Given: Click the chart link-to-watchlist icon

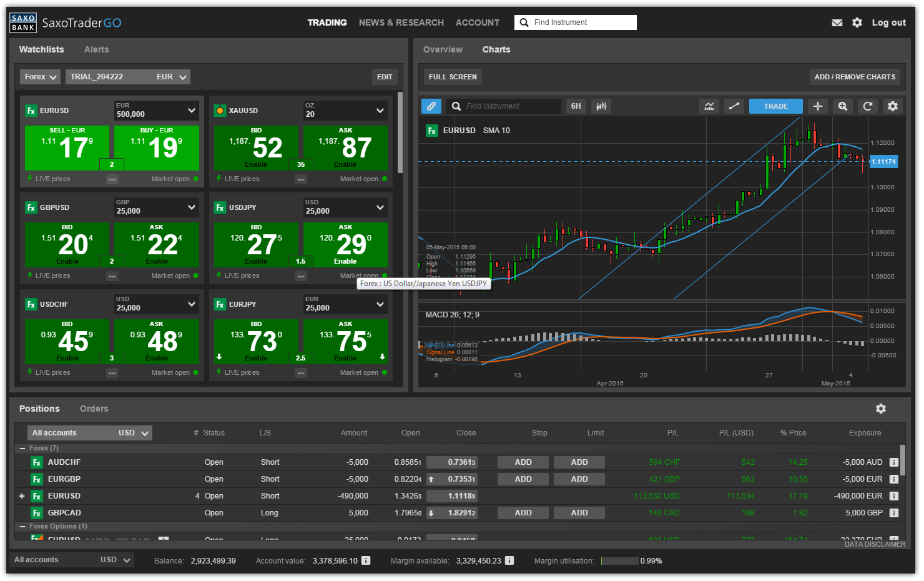Looking at the screenshot, I should point(431,106).
